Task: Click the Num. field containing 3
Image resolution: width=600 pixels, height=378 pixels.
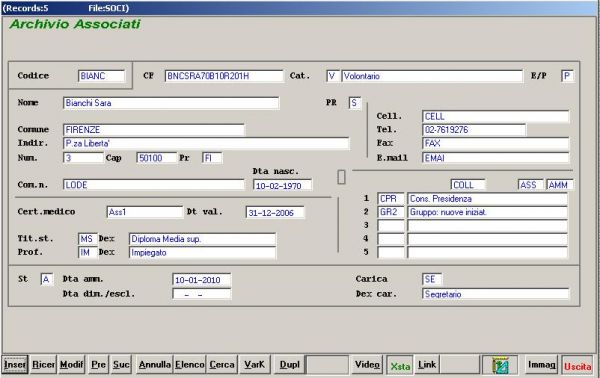Action: 83,158
